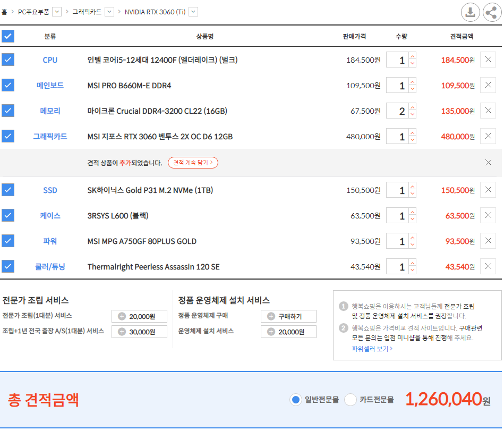Remove the SSD row with X

488,190
